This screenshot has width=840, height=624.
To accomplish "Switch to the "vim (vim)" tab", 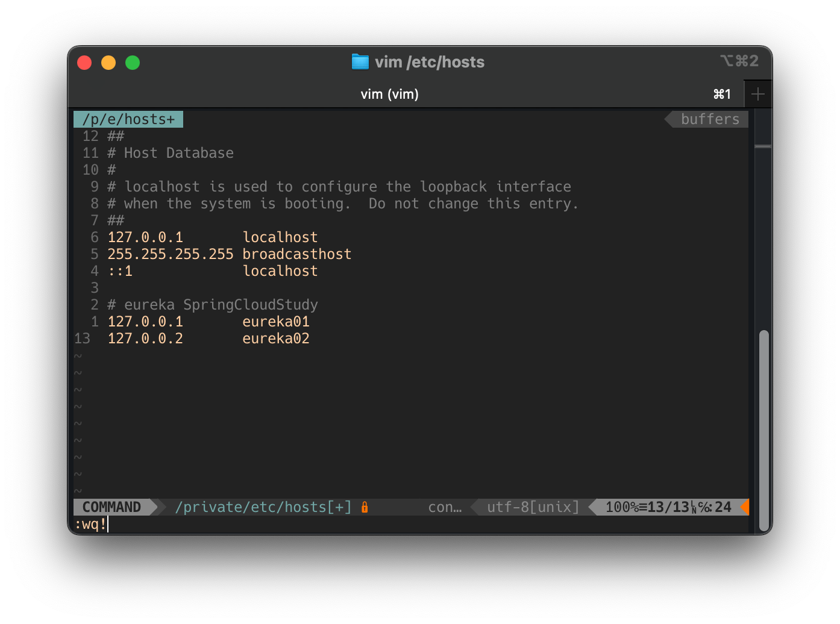I will point(389,94).
